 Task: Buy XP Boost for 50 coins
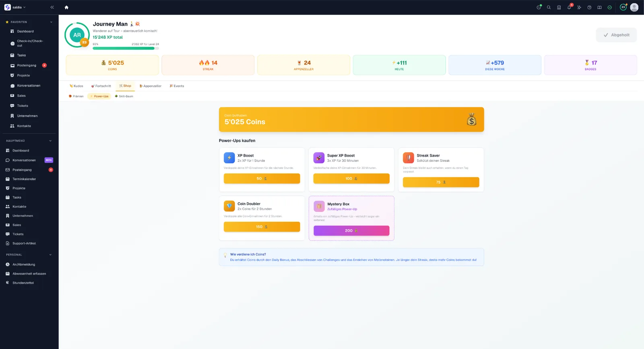click(x=262, y=178)
